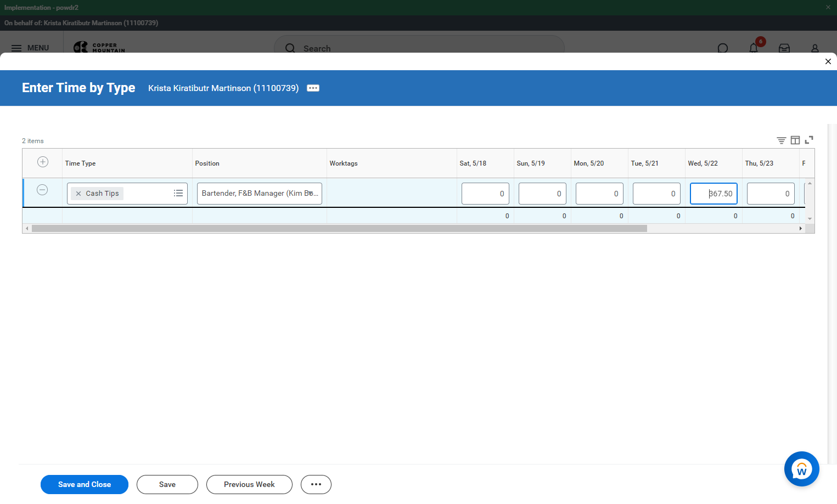Open the main MENU hamburger

(x=30, y=48)
